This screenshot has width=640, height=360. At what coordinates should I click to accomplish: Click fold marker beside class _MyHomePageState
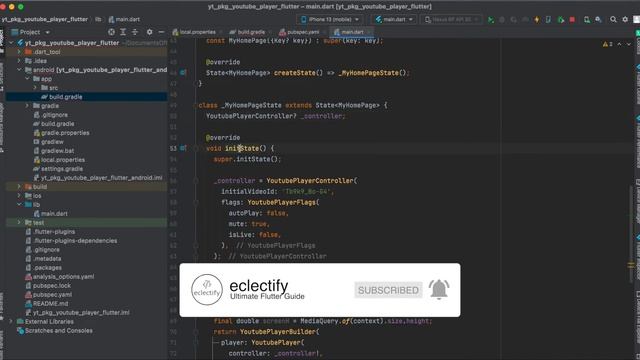point(196,105)
